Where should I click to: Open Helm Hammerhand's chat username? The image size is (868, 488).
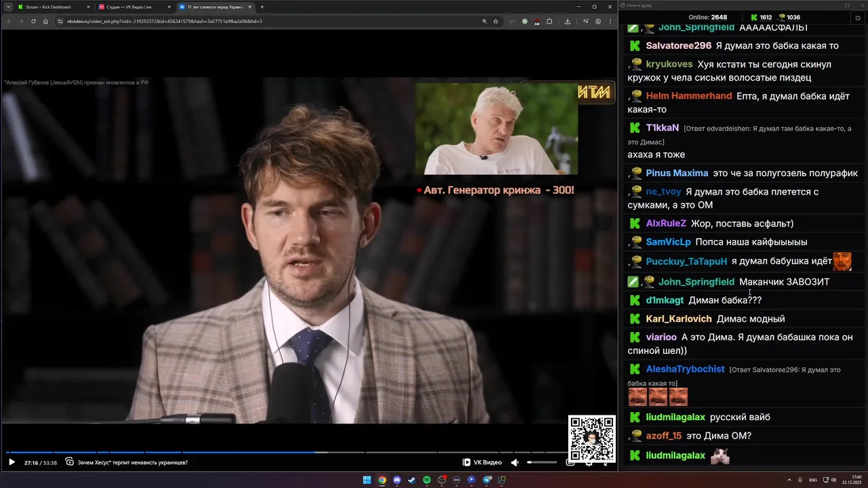tap(689, 96)
